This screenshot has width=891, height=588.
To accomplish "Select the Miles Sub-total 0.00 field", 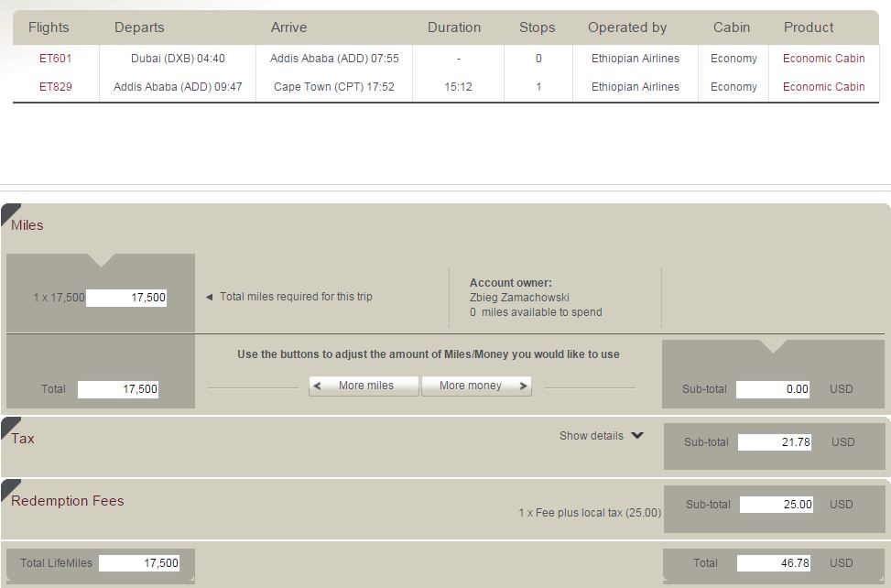I will 773,390.
